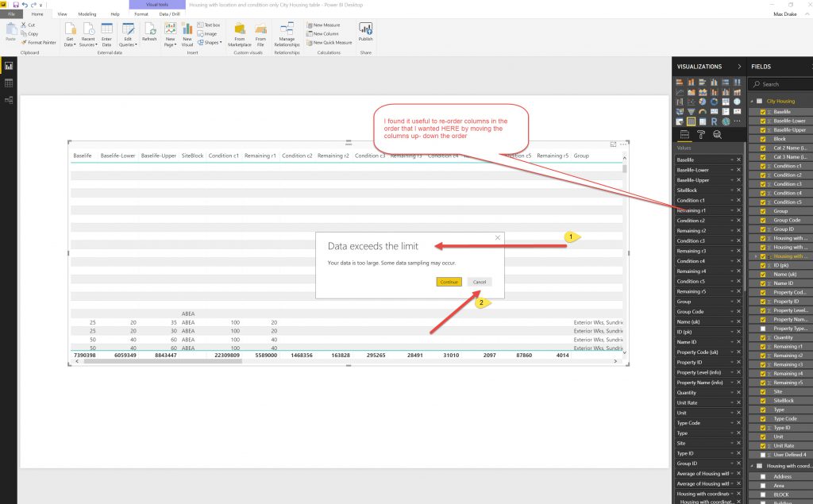Open the Modeling ribbon tab
813x504 pixels.
coord(87,14)
